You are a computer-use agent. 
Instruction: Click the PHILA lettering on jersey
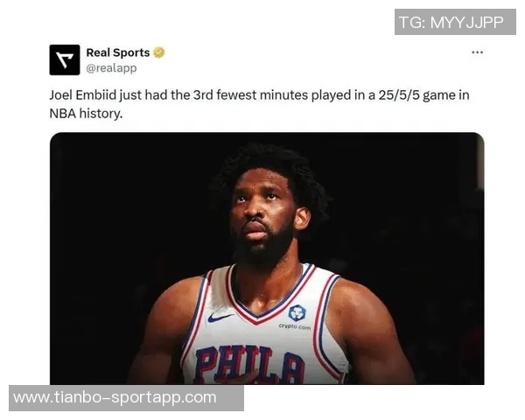[249, 365]
